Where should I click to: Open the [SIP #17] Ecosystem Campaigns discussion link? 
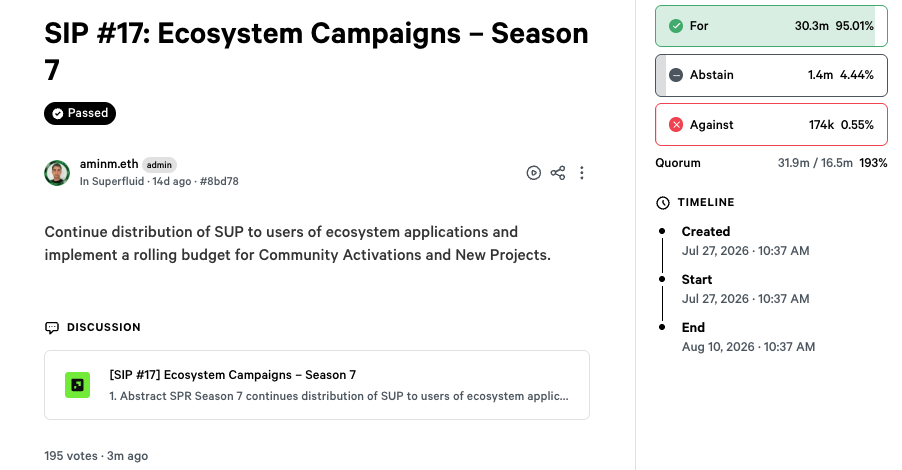[x=317, y=385]
